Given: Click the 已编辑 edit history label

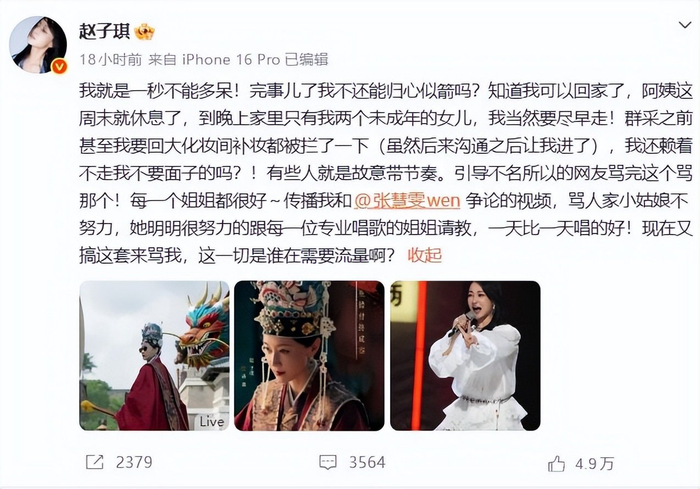Looking at the screenshot, I should click(x=307, y=59).
